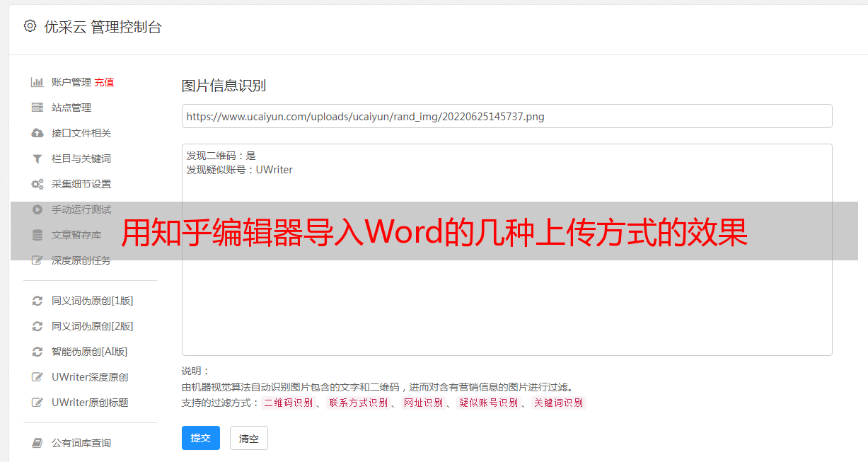This screenshot has height=462, width=868.
Task: Click the refresh icon for 智能伪原创[AI版]
Action: [37, 352]
